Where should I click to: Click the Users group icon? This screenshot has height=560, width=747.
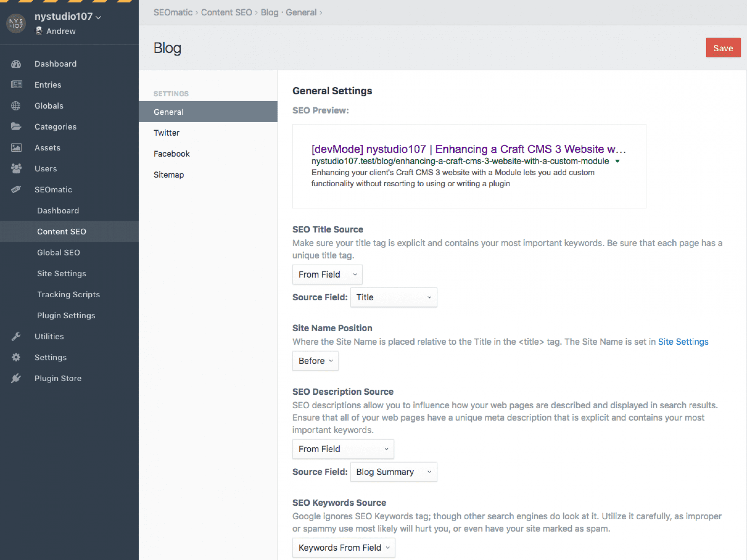[x=16, y=168]
